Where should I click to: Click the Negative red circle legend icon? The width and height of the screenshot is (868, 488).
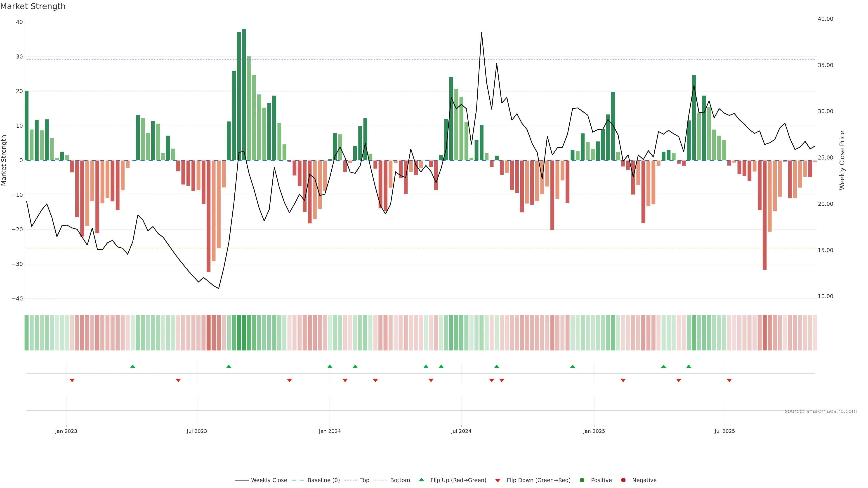click(x=623, y=480)
